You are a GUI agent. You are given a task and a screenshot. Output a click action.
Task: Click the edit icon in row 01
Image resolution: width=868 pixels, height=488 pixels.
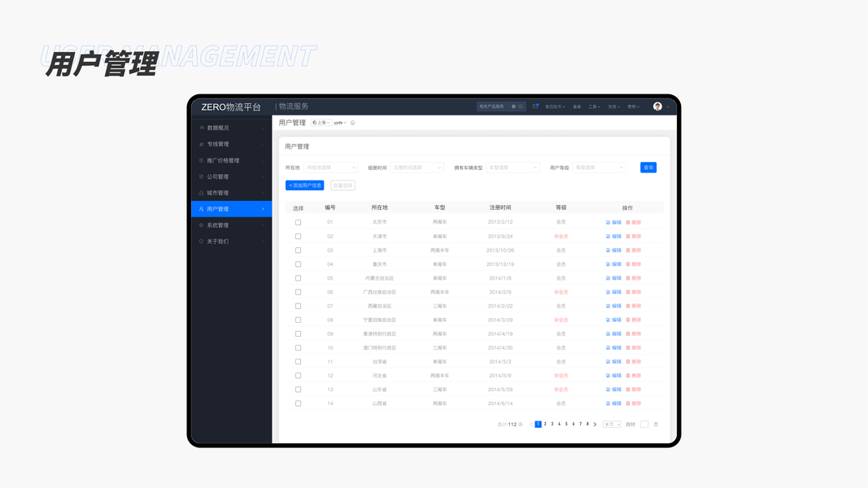pyautogui.click(x=608, y=222)
